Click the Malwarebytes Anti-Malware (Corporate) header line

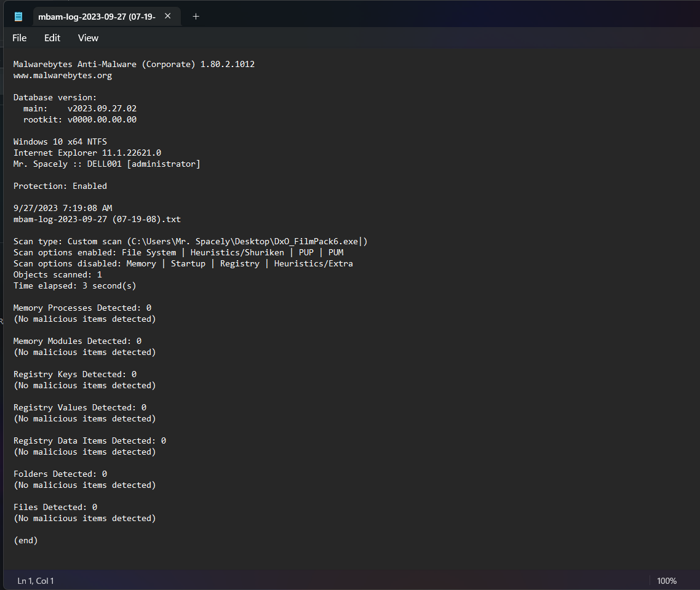[x=134, y=65]
